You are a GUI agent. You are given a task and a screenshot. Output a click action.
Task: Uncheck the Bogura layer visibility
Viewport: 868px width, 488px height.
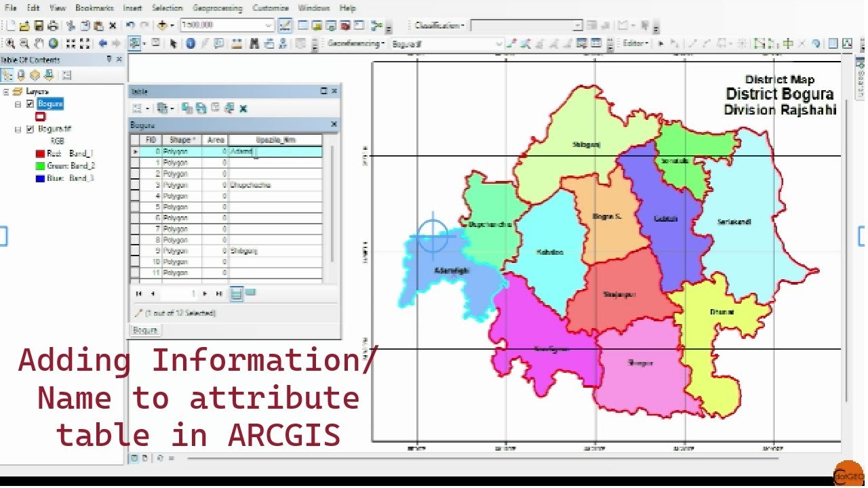point(30,104)
